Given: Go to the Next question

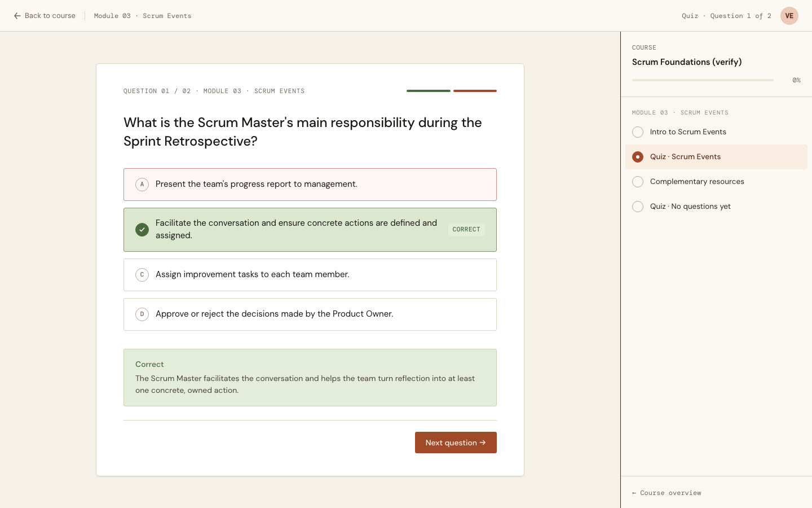Looking at the screenshot, I should (x=456, y=443).
